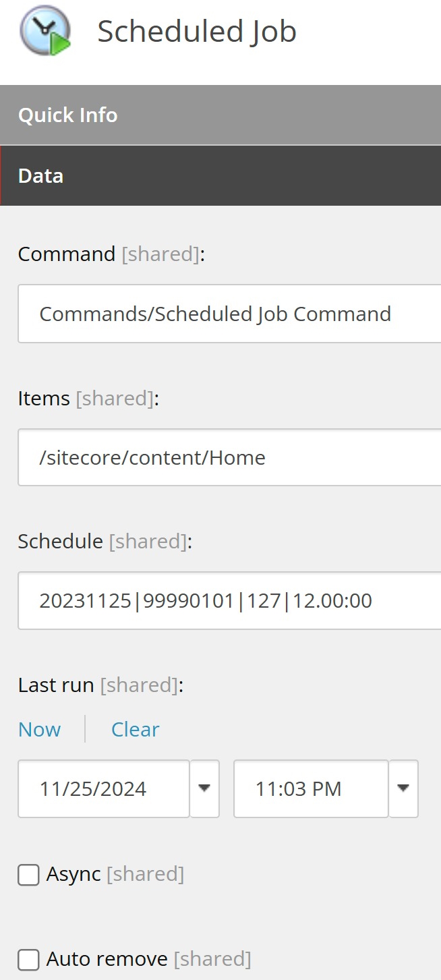Focus the Command input field
Viewport: 441px width, 980px height.
[229, 314]
